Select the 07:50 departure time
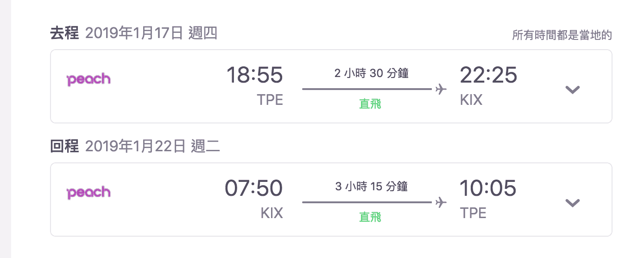This screenshot has width=644, height=258. click(254, 188)
